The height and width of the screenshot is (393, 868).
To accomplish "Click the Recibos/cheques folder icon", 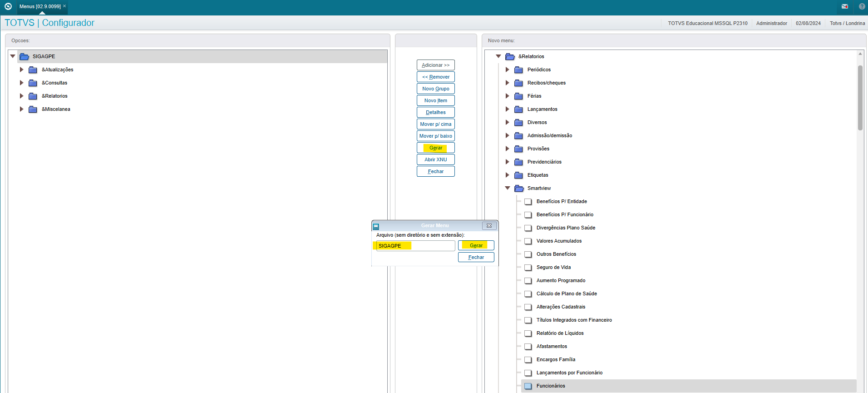I will tap(518, 83).
